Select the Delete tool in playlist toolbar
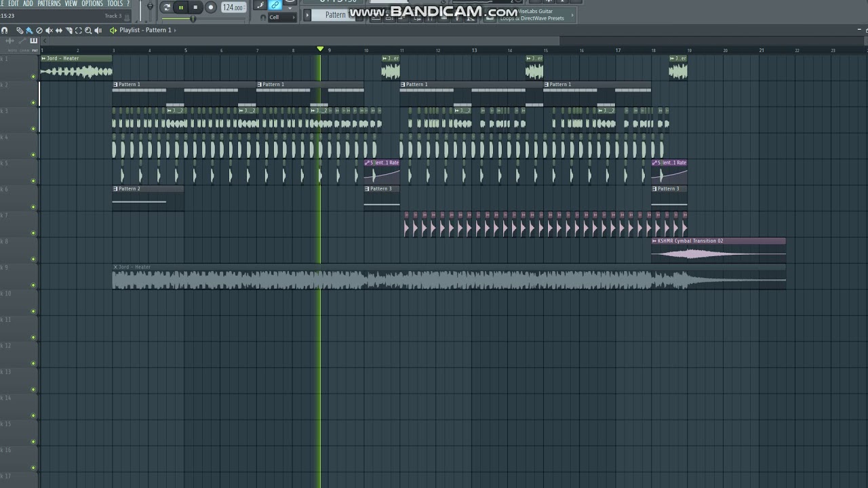This screenshot has height=488, width=868. pos(39,30)
